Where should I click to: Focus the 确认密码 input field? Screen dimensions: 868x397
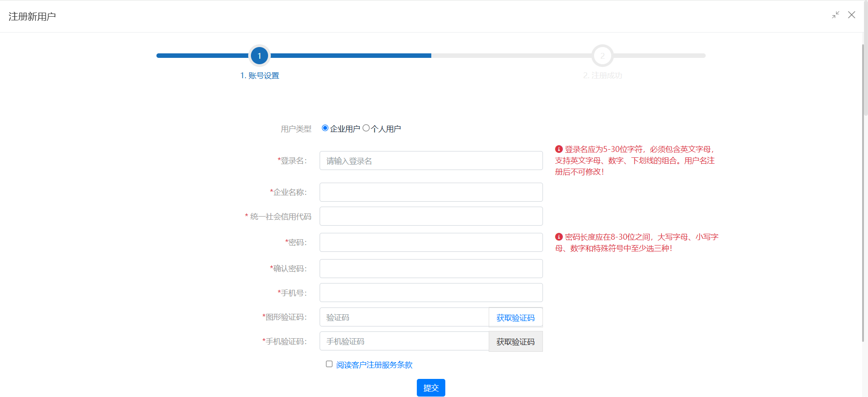point(431,269)
